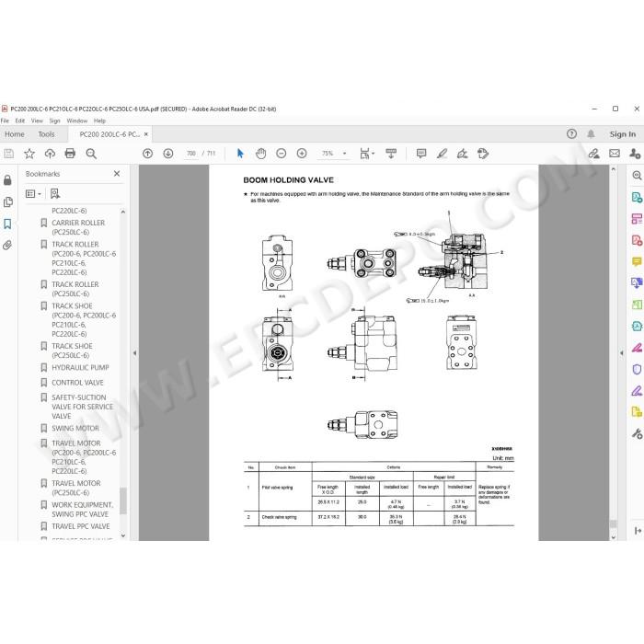Click document scrollbar up arrow
This screenshot has width=644, height=644.
point(614,169)
